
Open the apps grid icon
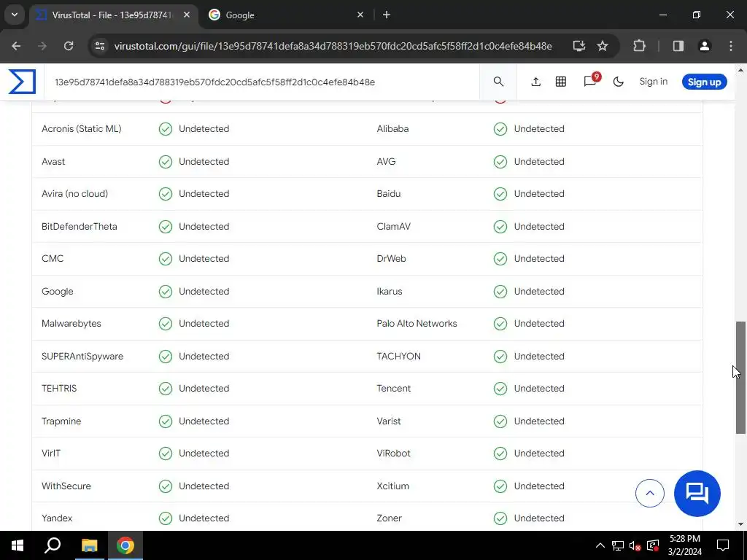(561, 82)
